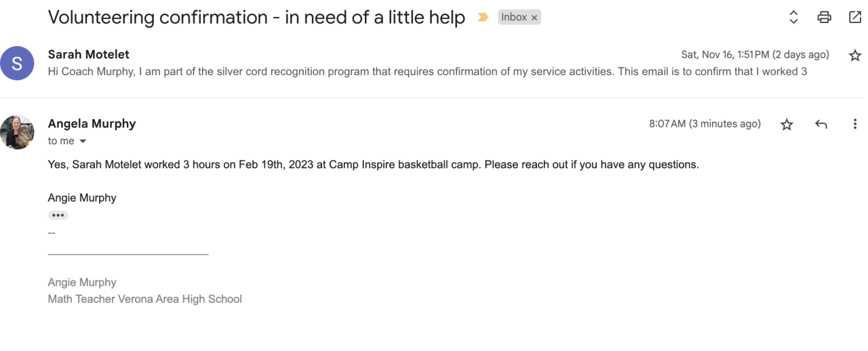Click the Sarah Motelet sender name
This screenshot has width=868, height=351.
point(88,54)
